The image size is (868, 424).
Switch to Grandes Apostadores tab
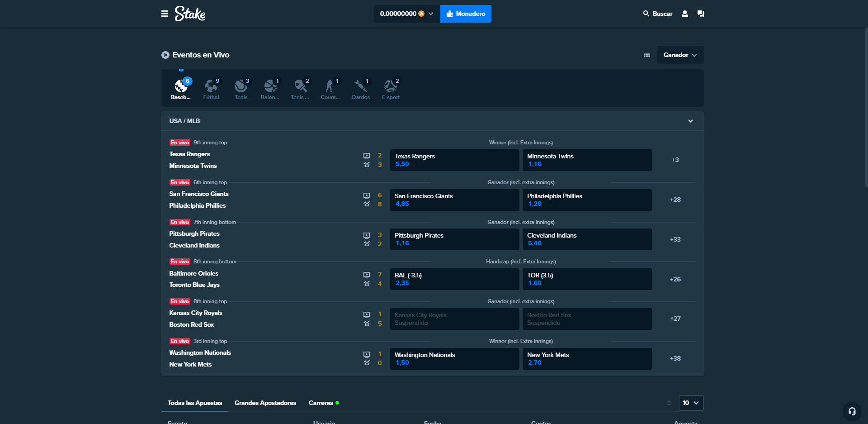265,403
